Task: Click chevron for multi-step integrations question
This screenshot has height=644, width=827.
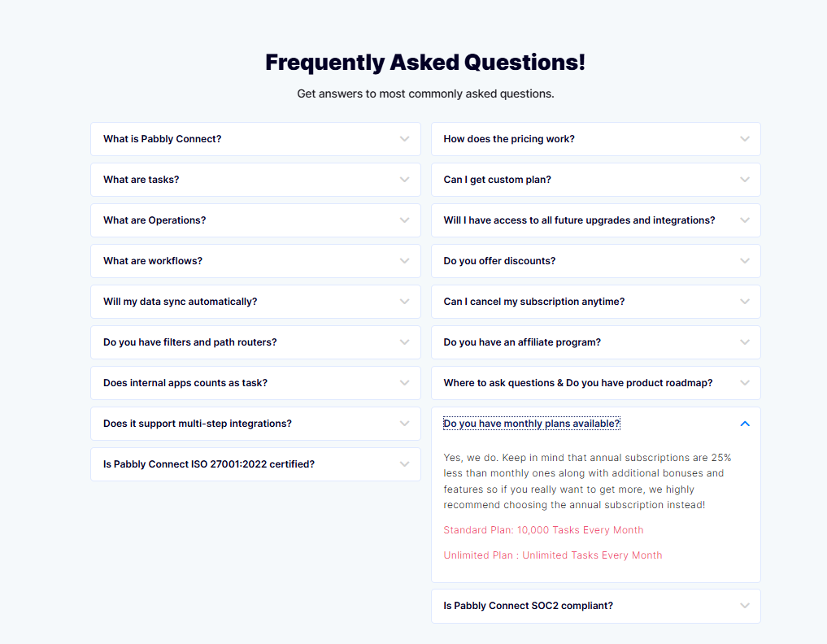Action: click(404, 424)
